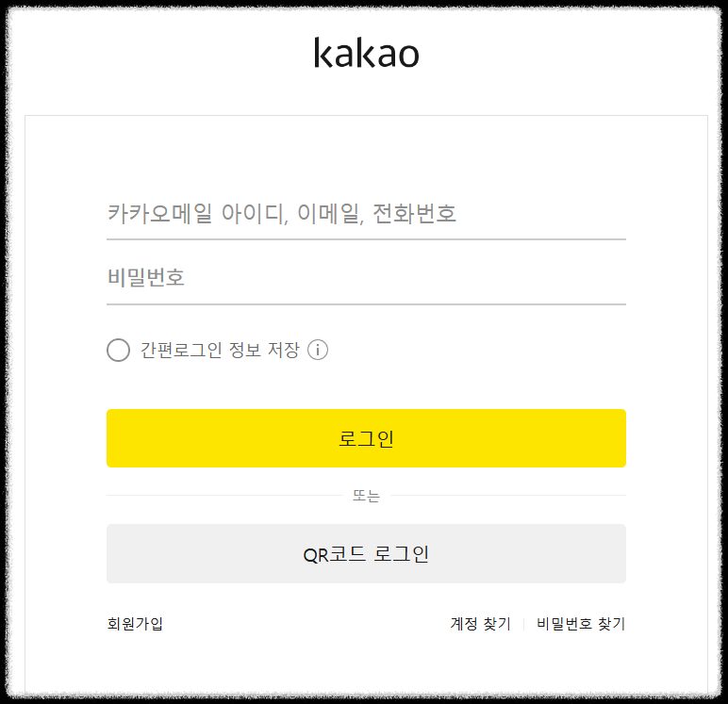Viewport: 728px width, 704px height.
Task: Click the 전화번호 placeholder word in ID field
Action: 415,214
